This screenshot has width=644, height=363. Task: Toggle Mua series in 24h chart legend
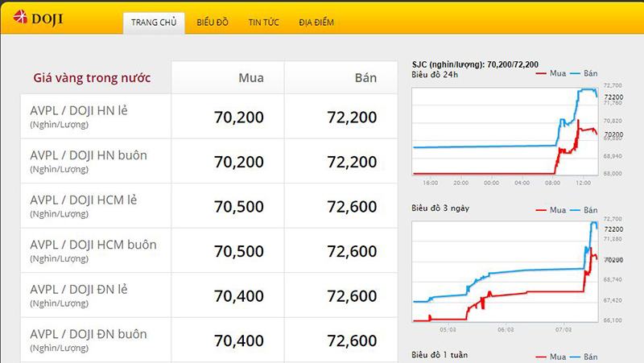pyautogui.click(x=551, y=73)
